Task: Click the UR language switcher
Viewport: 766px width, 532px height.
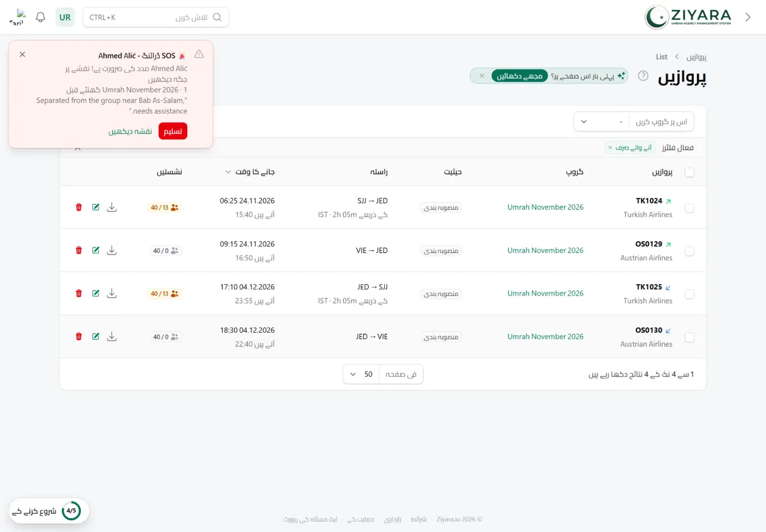Action: tap(65, 18)
